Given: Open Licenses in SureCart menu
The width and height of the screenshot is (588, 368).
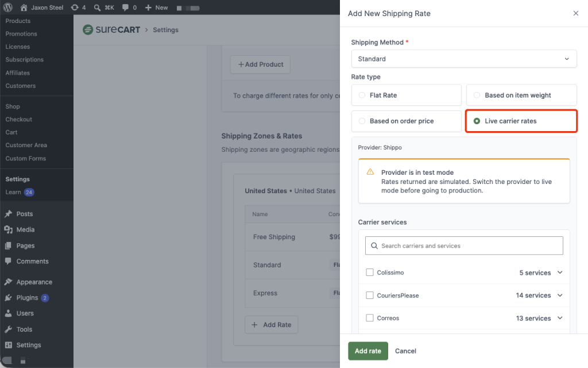Looking at the screenshot, I should 18,47.
